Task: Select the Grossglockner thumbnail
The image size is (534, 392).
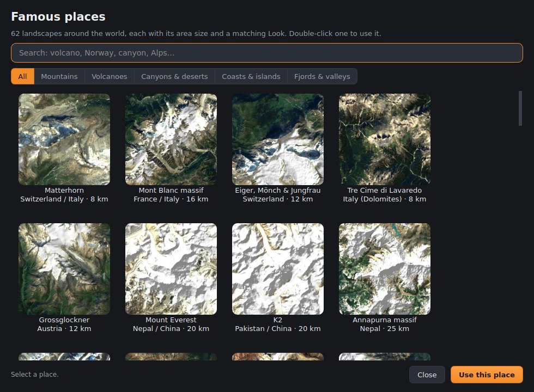Action: [64, 269]
